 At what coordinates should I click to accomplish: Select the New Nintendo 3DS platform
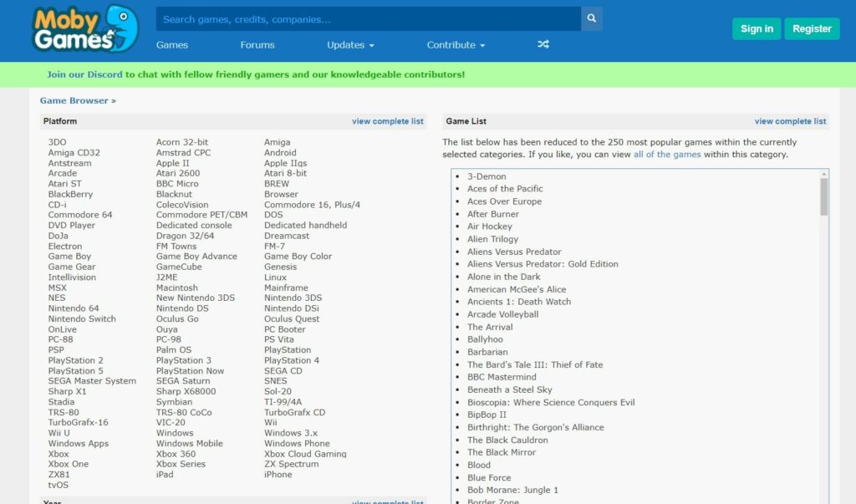click(196, 298)
